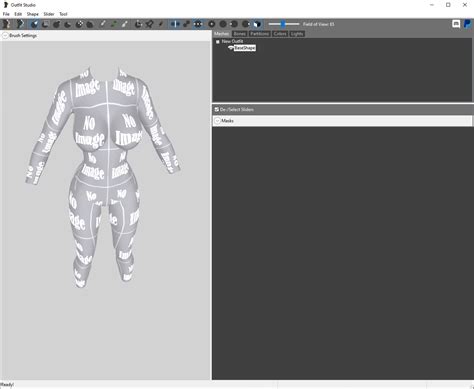
Task: Collapse the New Outfit tree node
Action: [218, 42]
